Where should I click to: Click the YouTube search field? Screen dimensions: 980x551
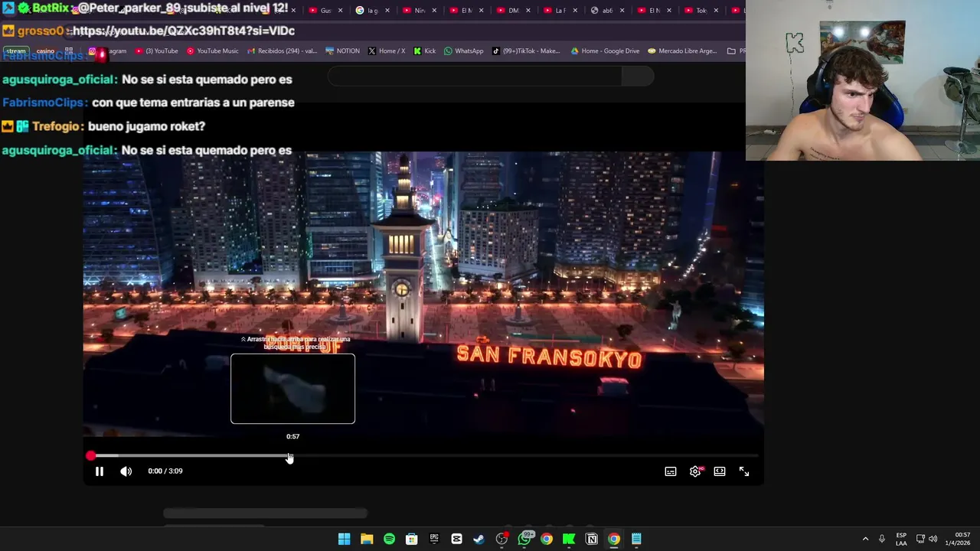point(475,76)
